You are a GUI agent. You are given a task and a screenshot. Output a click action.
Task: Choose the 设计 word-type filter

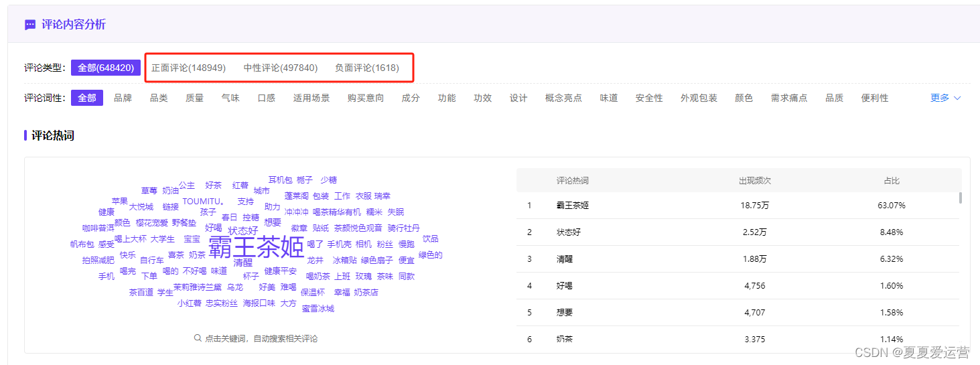[x=518, y=98]
